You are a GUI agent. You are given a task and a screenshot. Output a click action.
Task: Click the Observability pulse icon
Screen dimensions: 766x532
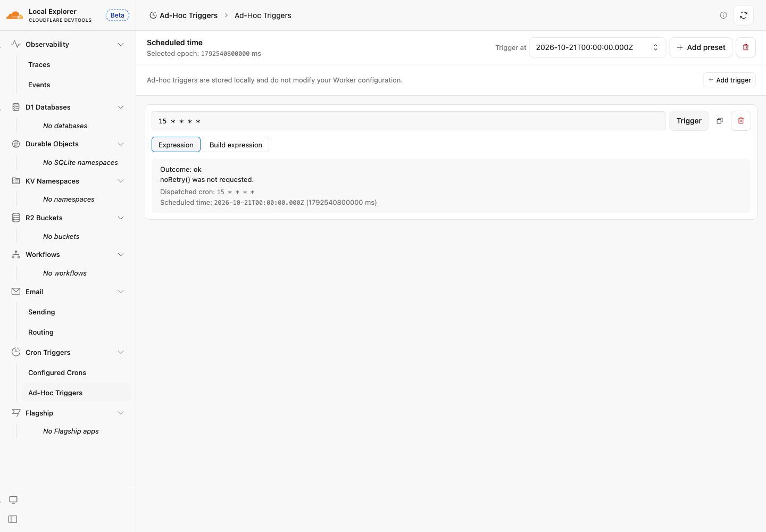(16, 44)
